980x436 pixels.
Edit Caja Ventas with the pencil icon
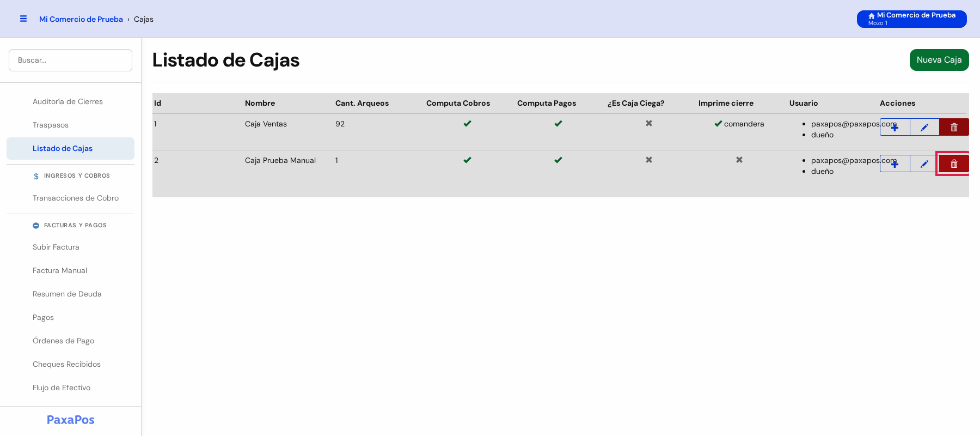(x=924, y=127)
